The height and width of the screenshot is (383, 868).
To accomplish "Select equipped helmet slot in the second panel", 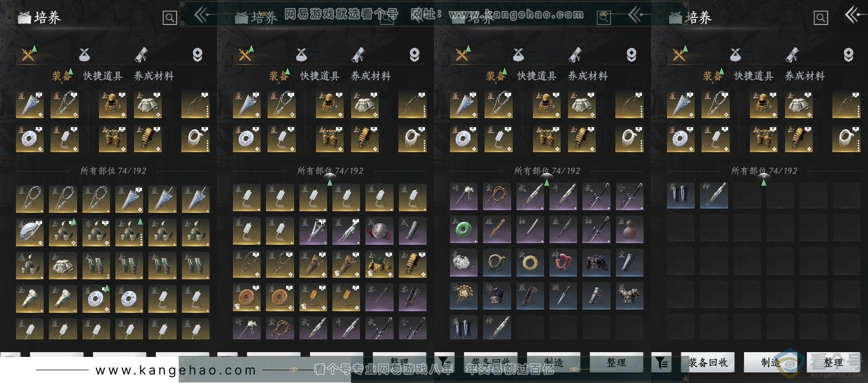I will (x=329, y=105).
